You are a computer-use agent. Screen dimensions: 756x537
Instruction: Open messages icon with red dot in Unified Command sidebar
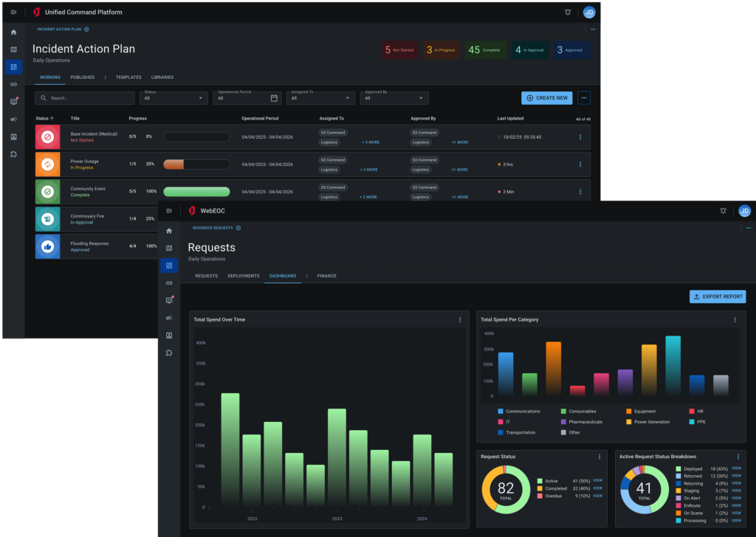[x=13, y=102]
